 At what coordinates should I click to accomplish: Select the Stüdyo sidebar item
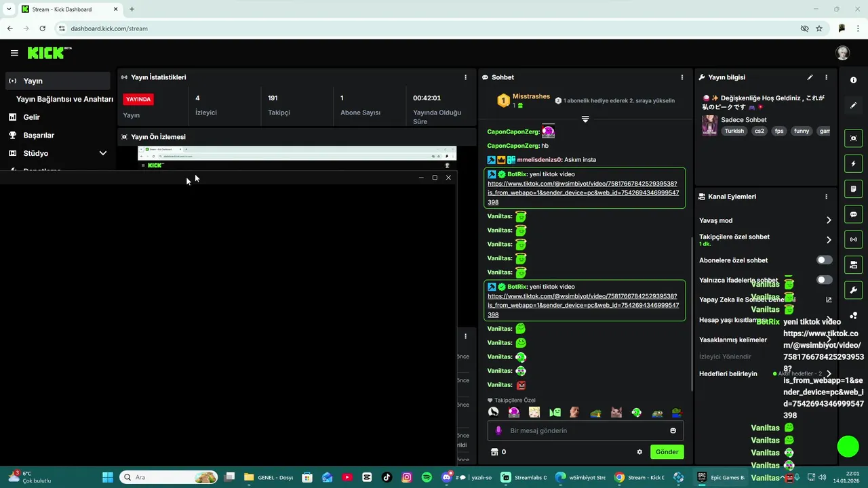(35, 153)
